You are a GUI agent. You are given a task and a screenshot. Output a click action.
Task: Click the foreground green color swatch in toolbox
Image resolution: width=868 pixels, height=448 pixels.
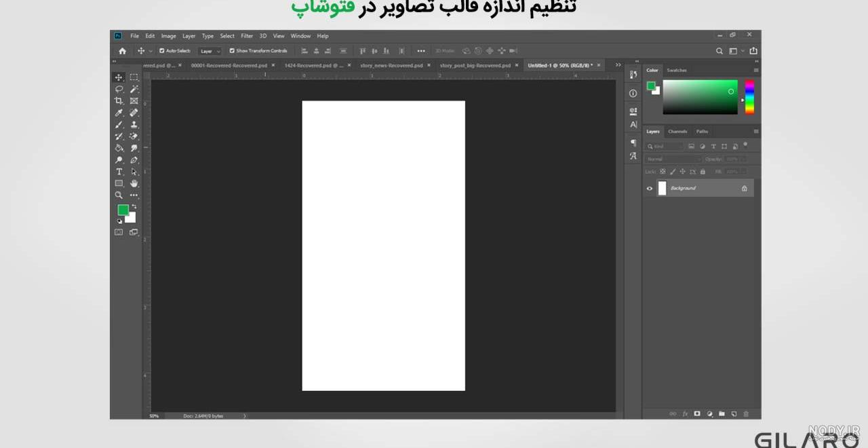click(x=123, y=210)
